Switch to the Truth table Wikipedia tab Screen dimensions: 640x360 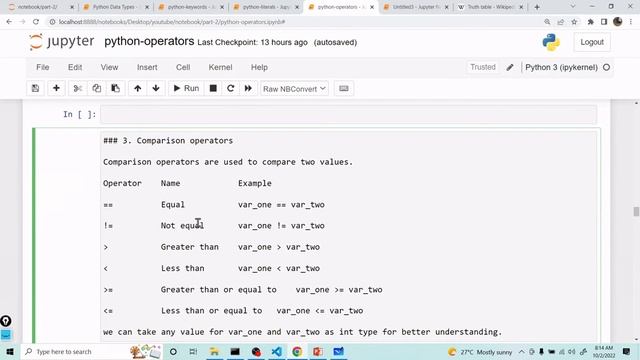(x=490, y=7)
